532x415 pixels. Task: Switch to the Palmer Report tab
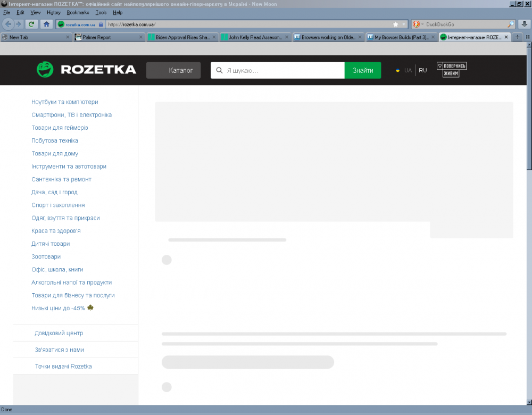pyautogui.click(x=109, y=37)
